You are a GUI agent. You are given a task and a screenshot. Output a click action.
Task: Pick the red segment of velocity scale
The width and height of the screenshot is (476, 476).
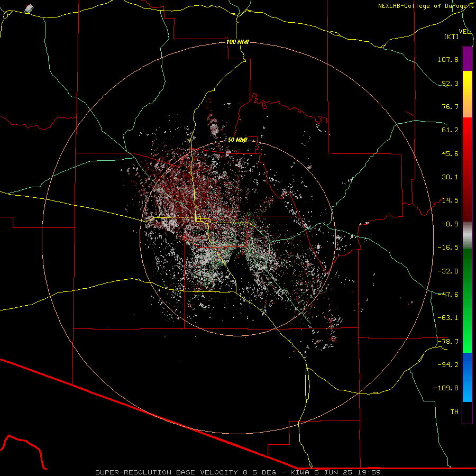(467, 169)
